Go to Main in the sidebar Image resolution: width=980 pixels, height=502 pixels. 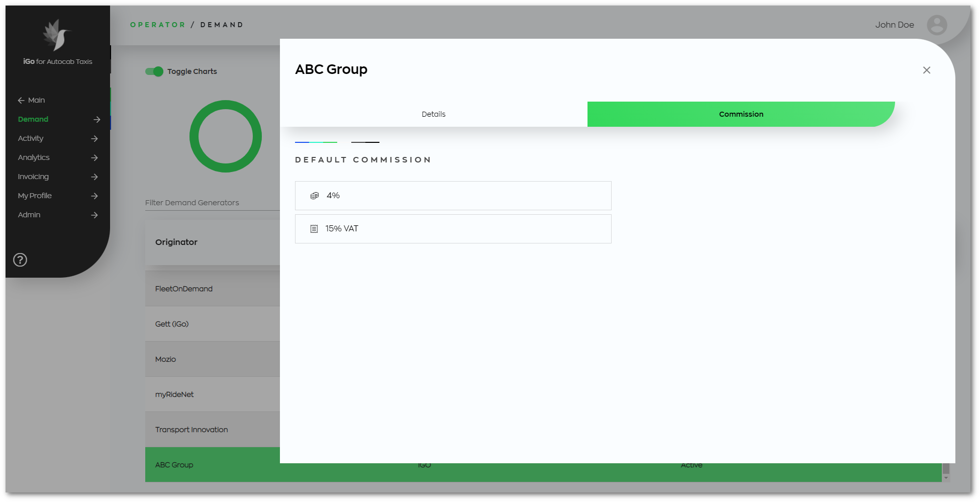click(x=36, y=100)
